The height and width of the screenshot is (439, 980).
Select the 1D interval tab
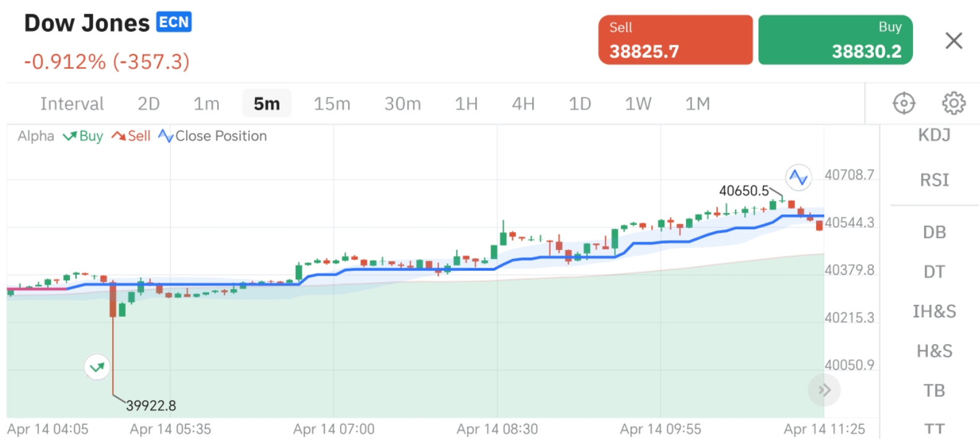(x=579, y=104)
